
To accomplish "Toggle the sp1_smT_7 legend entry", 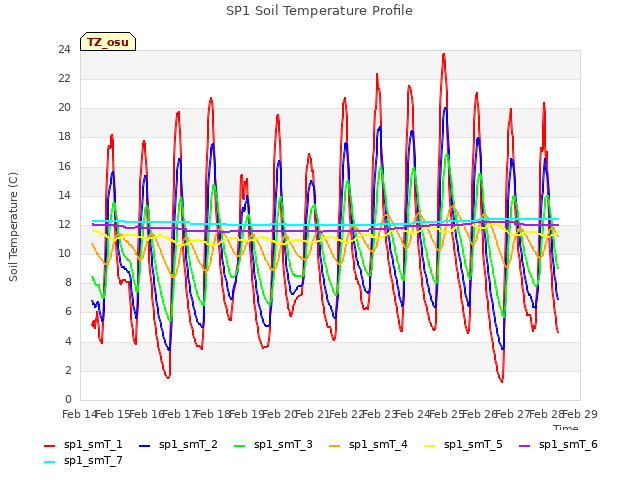I will [83, 460].
